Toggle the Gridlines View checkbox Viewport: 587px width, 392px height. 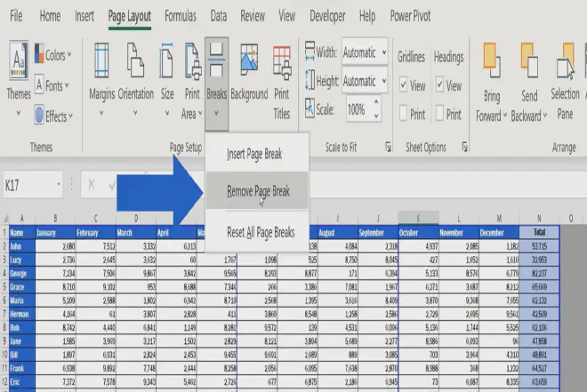pos(405,86)
